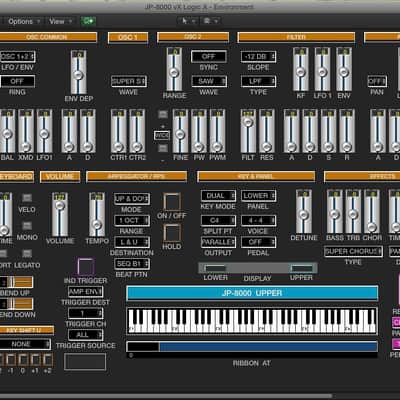Image resolution: width=400 pixels, height=400 pixels.
Task: Click the RIBBON AT bar
Action: (252, 347)
